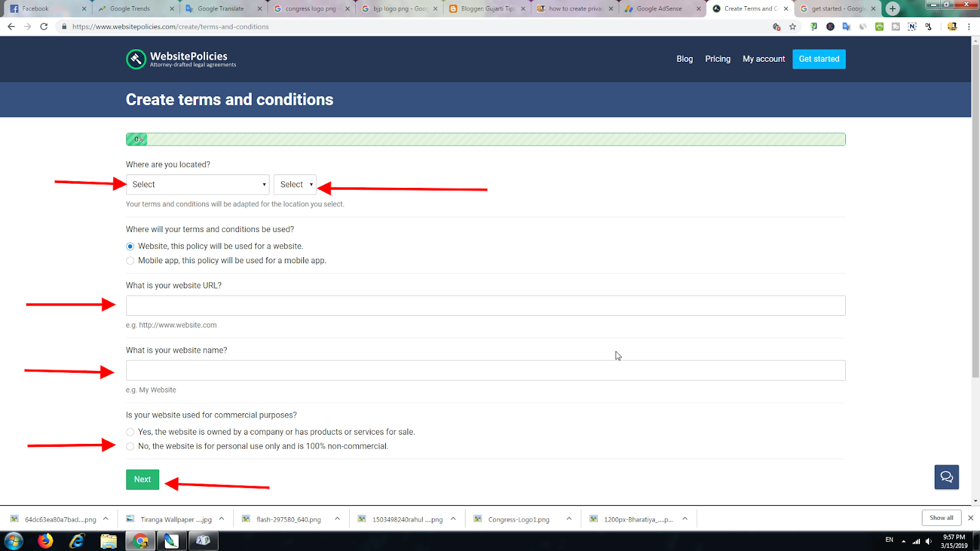Click the Get started button
Viewport: 980px width, 551px height.
coord(819,59)
